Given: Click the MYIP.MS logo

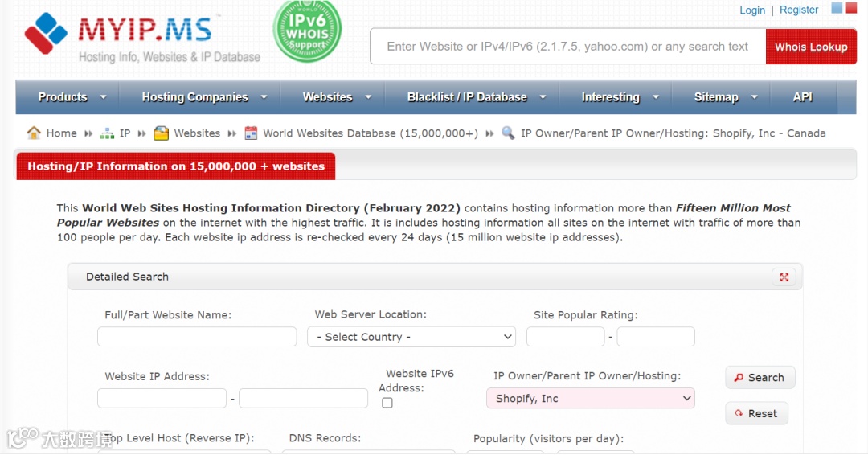Looking at the screenshot, I should click(x=142, y=37).
